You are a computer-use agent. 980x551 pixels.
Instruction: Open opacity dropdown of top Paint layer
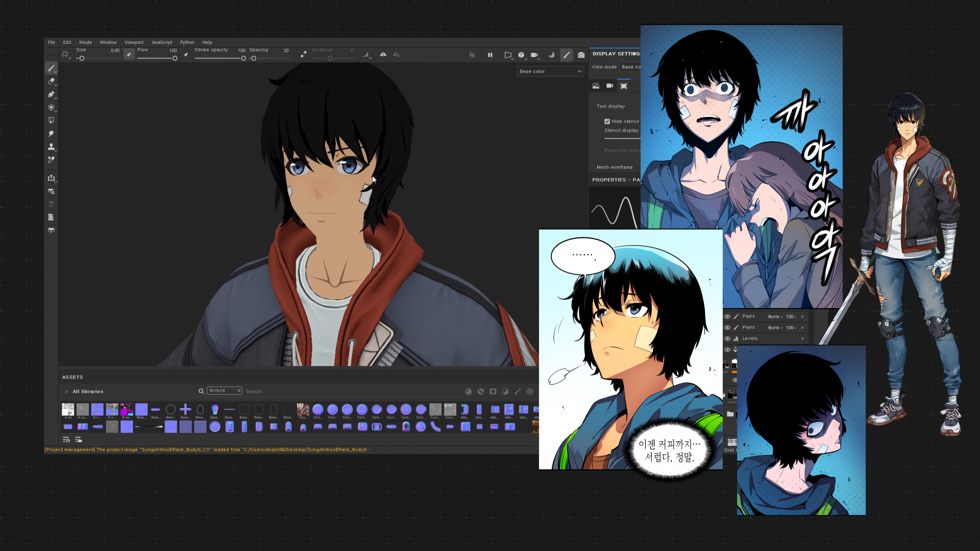[791, 316]
